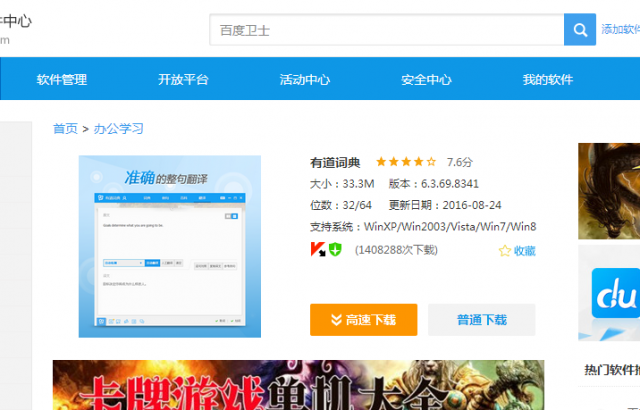Image resolution: width=640 pixels, height=410 pixels.
Task: Open the 软件管理 menu tab
Action: tap(62, 79)
